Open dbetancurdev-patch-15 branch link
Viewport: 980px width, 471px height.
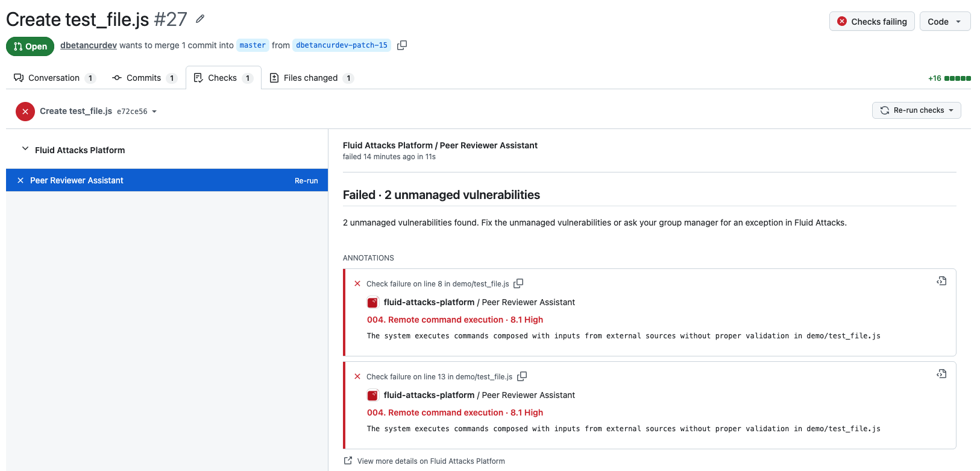342,45
